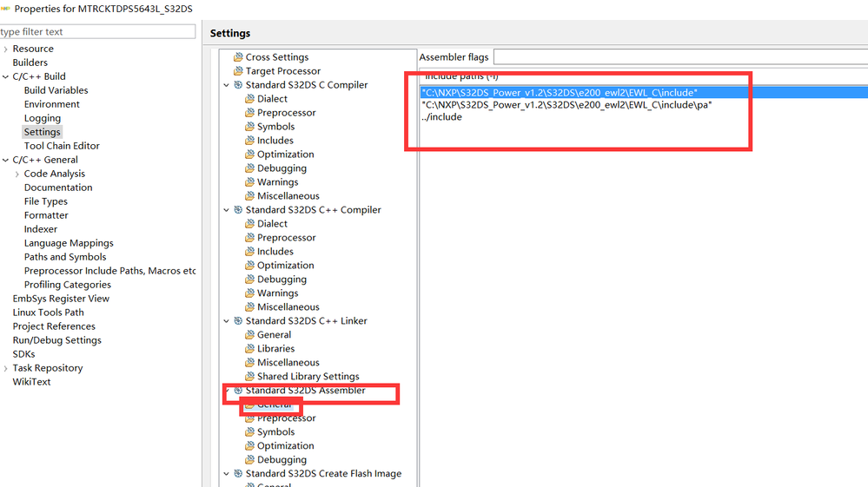
Task: Open the Tool Chain Editor page
Action: [62, 146]
